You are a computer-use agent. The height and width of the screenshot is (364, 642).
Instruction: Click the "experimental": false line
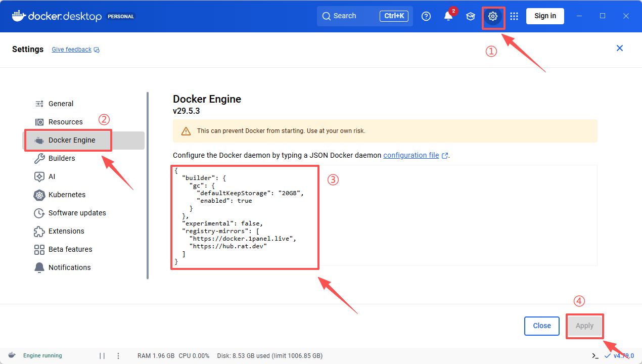point(222,223)
